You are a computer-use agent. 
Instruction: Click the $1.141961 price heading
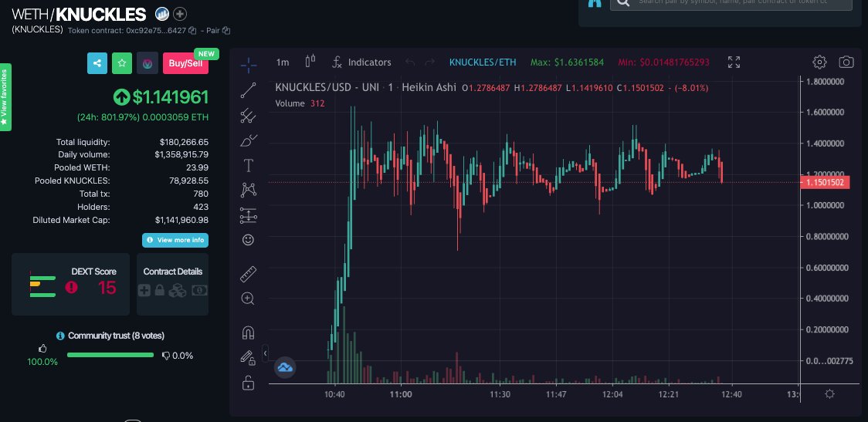tap(170, 97)
